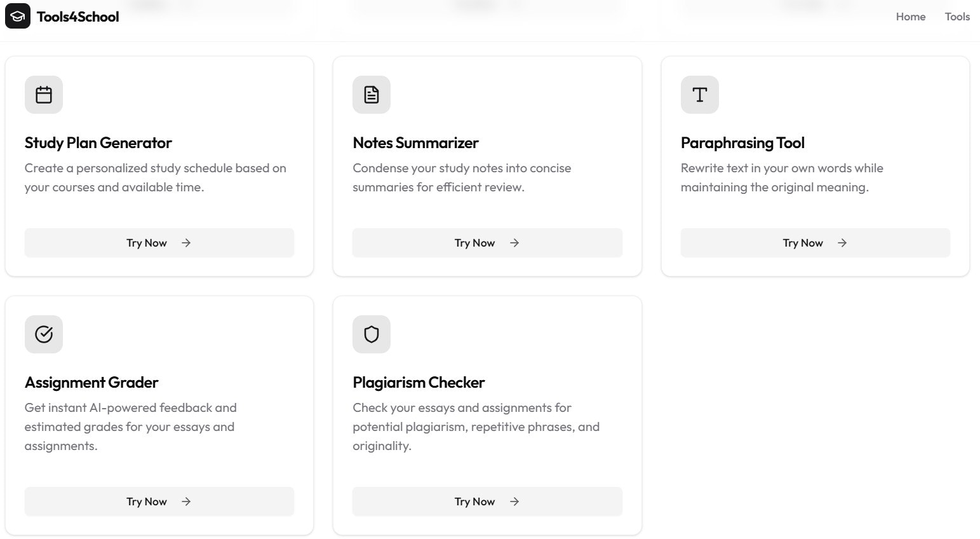The image size is (980, 539).
Task: Click the Tools4School graduation cap logo
Action: click(17, 16)
